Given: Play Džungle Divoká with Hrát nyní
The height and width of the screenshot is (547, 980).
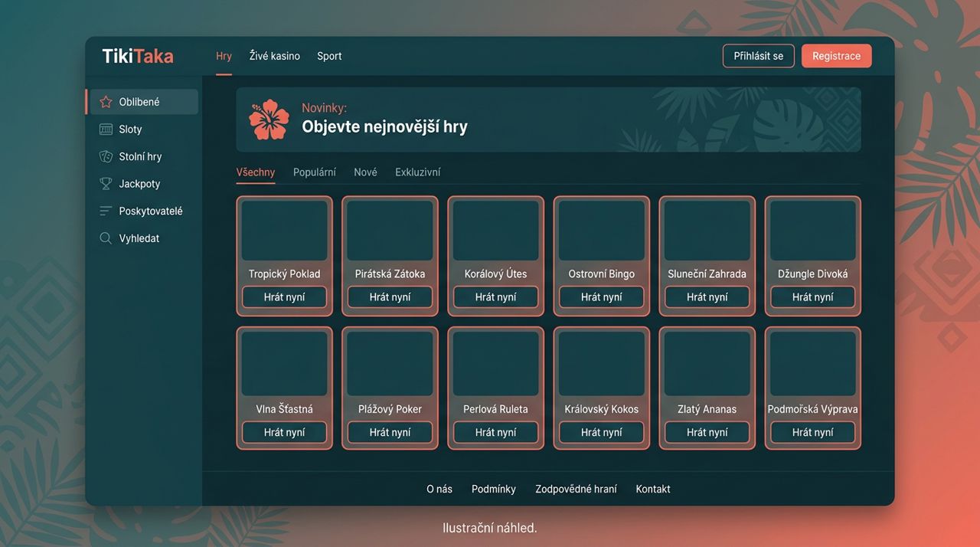Looking at the screenshot, I should click(812, 297).
